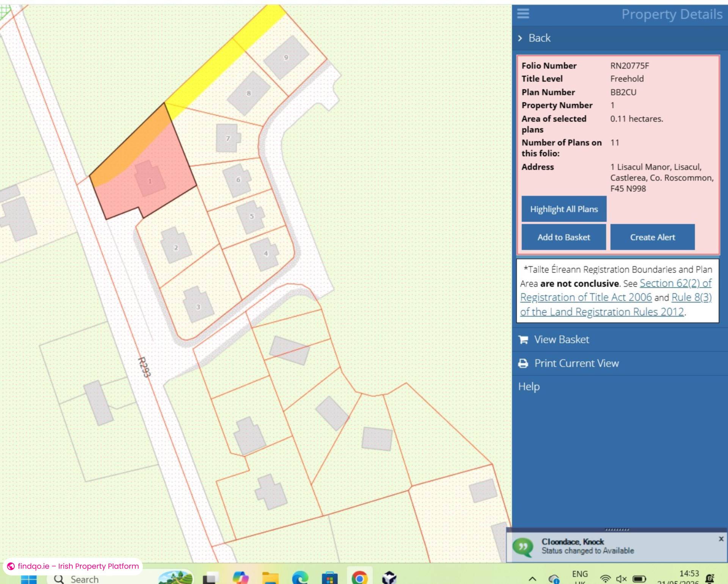
Task: Close the Cloondace, Knock notification
Action: (x=721, y=538)
